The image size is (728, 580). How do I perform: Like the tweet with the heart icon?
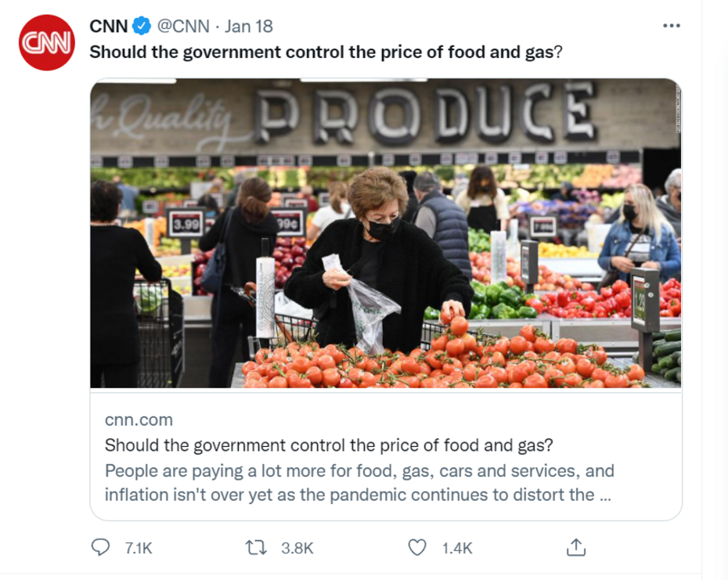coord(420,547)
